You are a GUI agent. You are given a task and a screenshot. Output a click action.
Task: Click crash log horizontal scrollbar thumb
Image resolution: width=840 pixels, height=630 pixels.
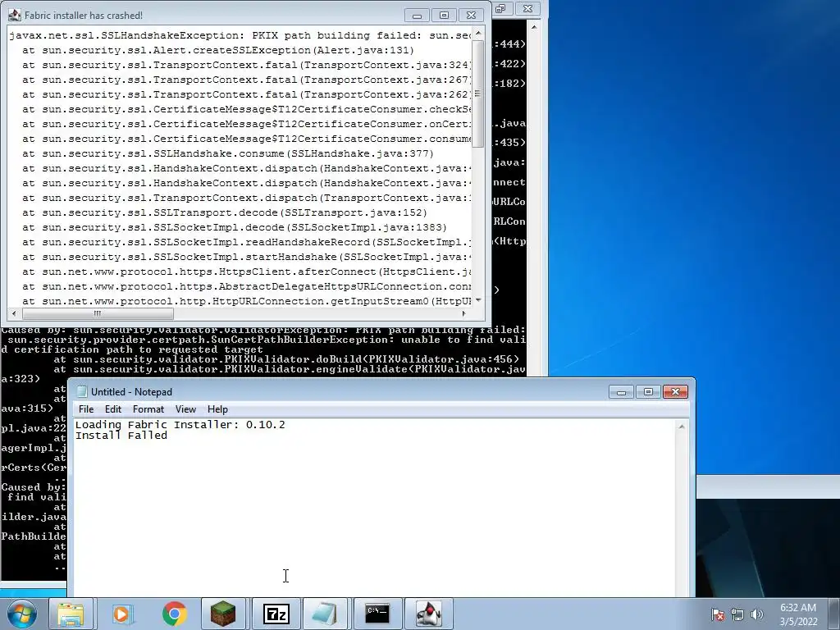pos(98,313)
